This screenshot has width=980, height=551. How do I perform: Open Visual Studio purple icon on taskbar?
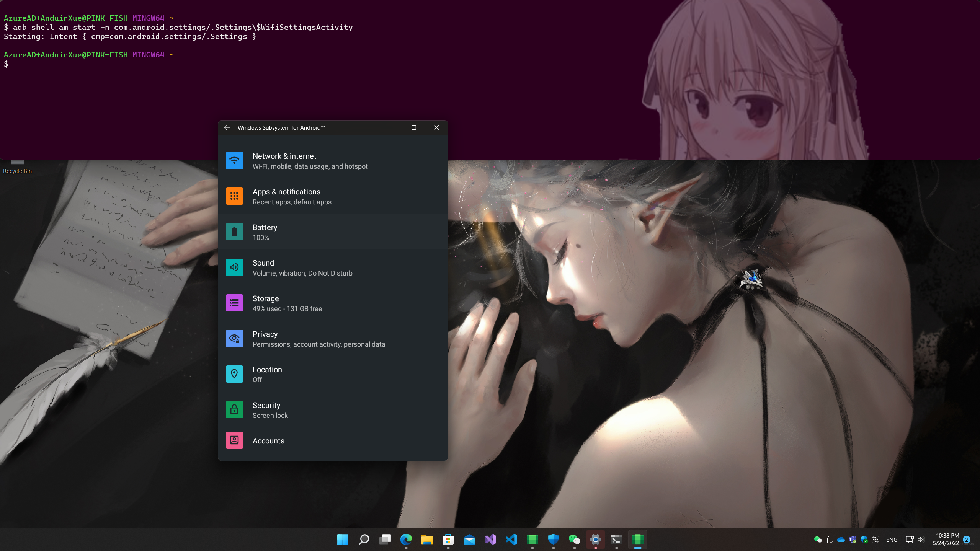(490, 540)
